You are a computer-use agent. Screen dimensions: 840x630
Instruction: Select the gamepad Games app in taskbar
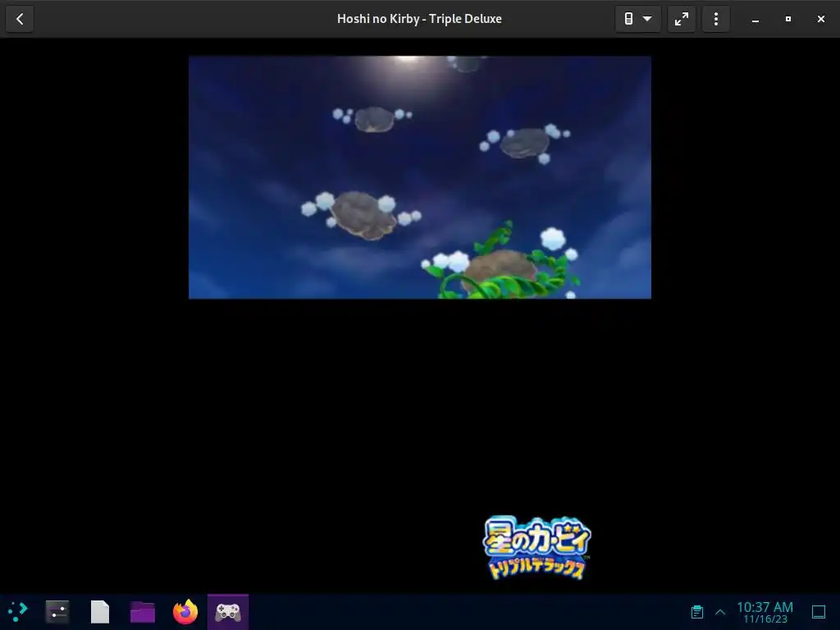point(228,612)
